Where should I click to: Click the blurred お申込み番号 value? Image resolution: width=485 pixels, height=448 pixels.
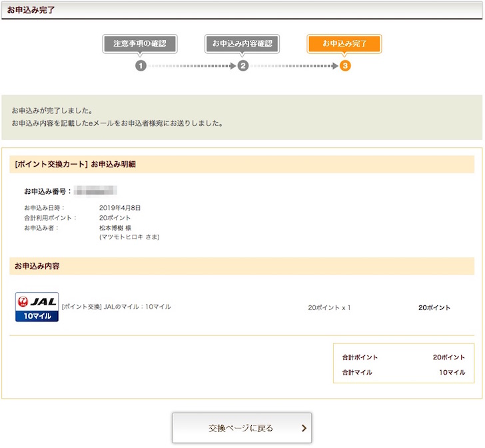click(95, 191)
